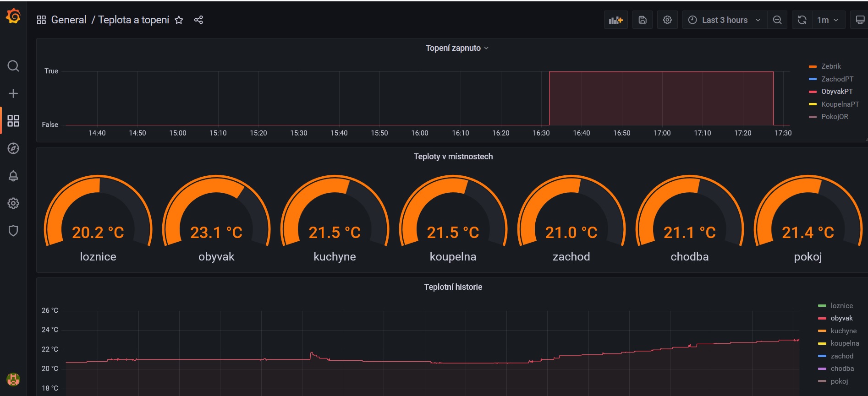Click the dashboard grid icon beside General

pyautogui.click(x=41, y=20)
